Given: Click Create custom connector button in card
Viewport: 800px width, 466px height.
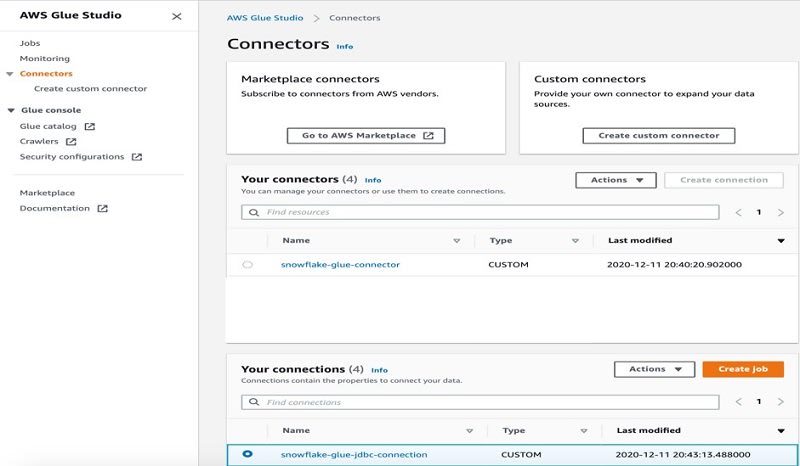Looking at the screenshot, I should coord(659,136).
